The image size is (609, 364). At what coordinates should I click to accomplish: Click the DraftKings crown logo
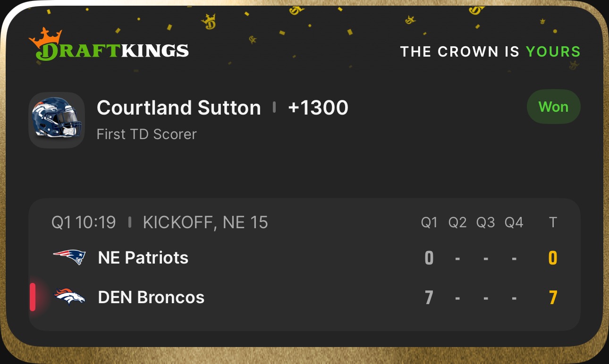point(108,45)
